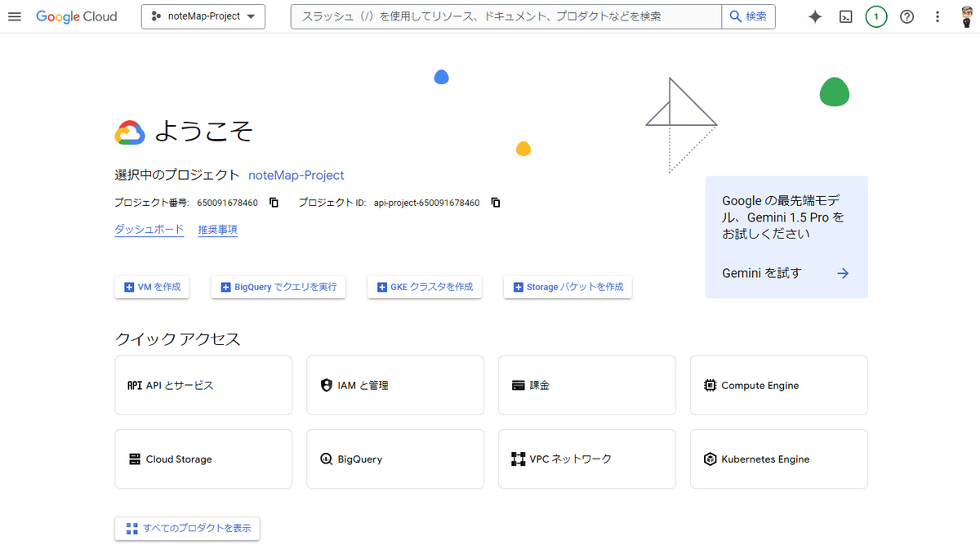Click the Google Cloud logo beside ようこそ
The image size is (980, 555).
(x=130, y=132)
